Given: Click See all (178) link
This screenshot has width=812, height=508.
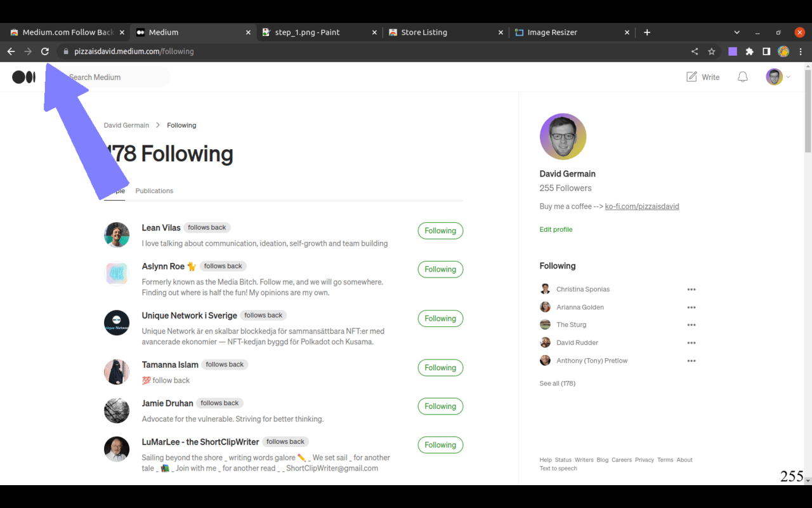Looking at the screenshot, I should tap(558, 384).
